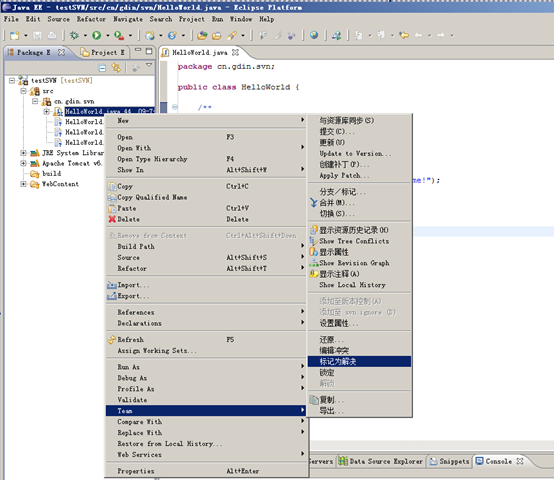Click the New wizard toolbar icon

tap(14, 35)
